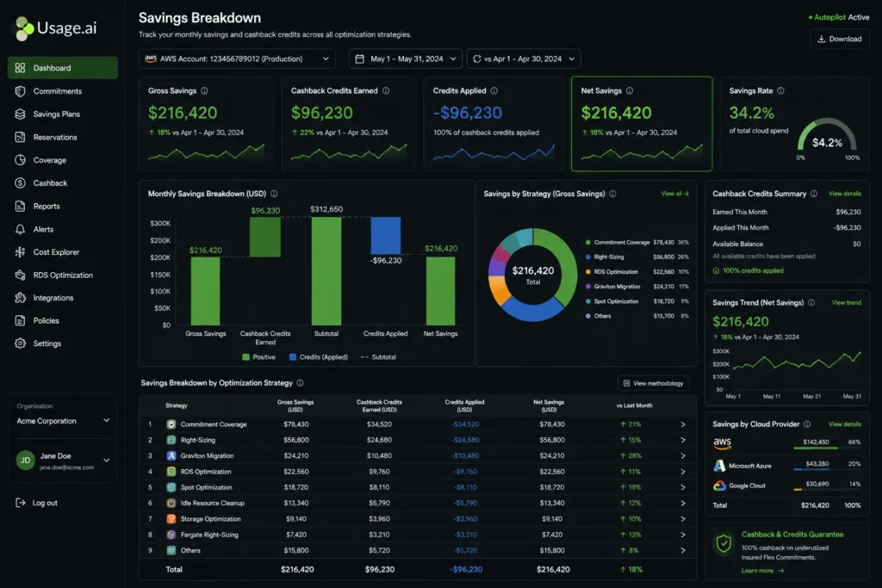882x588 pixels.
Task: Expand the Spot Optimization row chevron
Action: pyautogui.click(x=683, y=487)
